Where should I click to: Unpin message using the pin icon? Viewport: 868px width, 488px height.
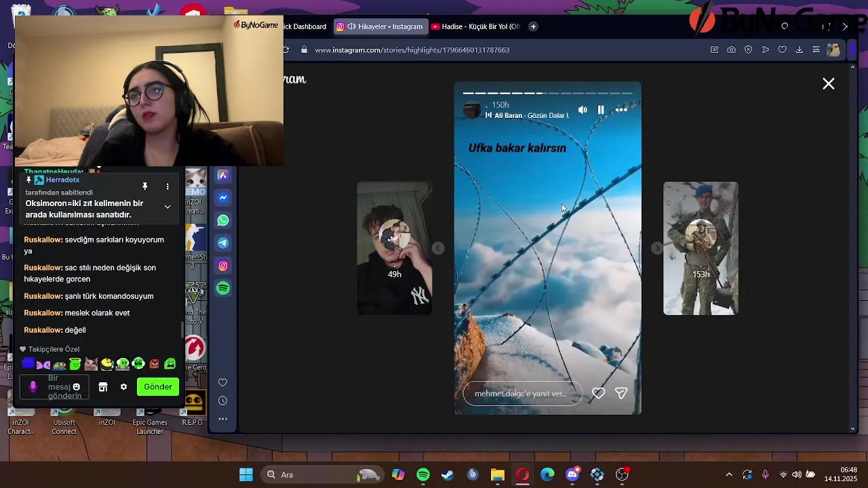tap(144, 186)
